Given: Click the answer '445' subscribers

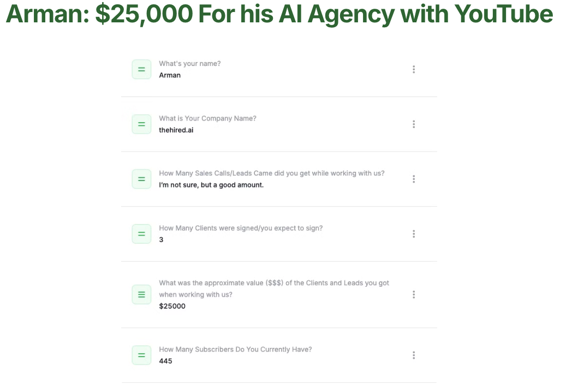Looking at the screenshot, I should point(166,360).
